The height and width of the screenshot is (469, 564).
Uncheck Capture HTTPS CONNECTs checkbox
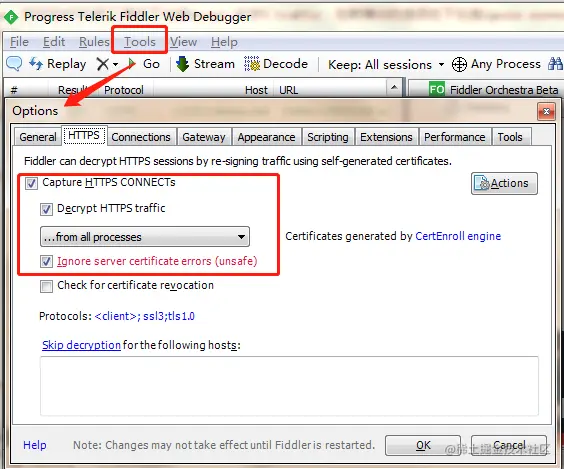pyautogui.click(x=31, y=183)
